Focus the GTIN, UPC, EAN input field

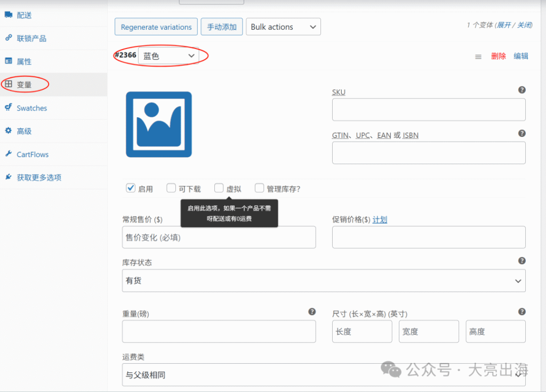429,153
